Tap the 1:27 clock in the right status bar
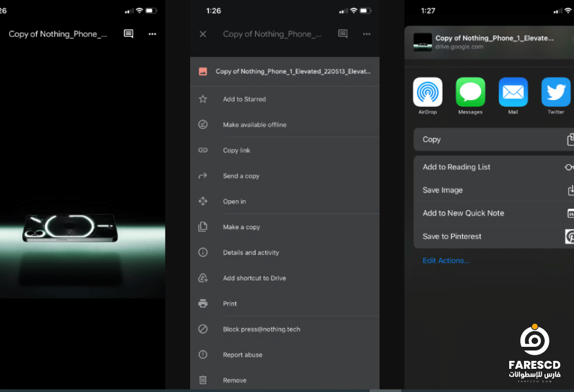Viewport: 574px width, 392px height. pos(428,10)
